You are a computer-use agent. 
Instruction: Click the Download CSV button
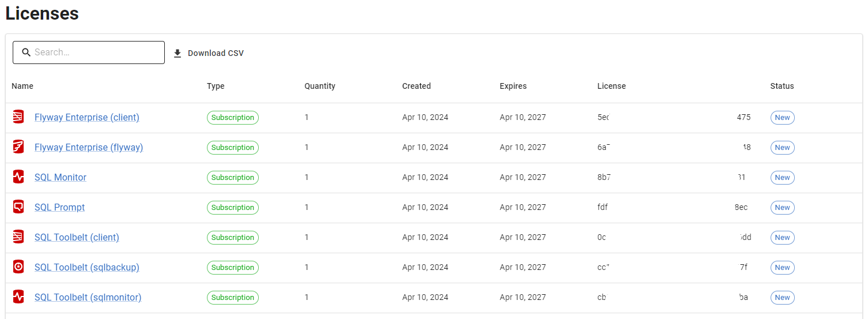[209, 53]
